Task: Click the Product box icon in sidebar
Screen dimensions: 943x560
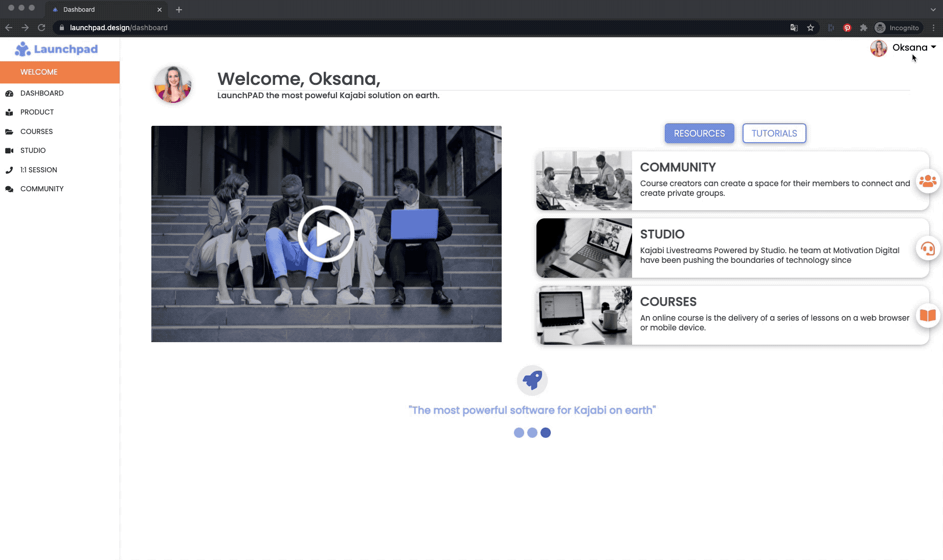Action: point(9,113)
